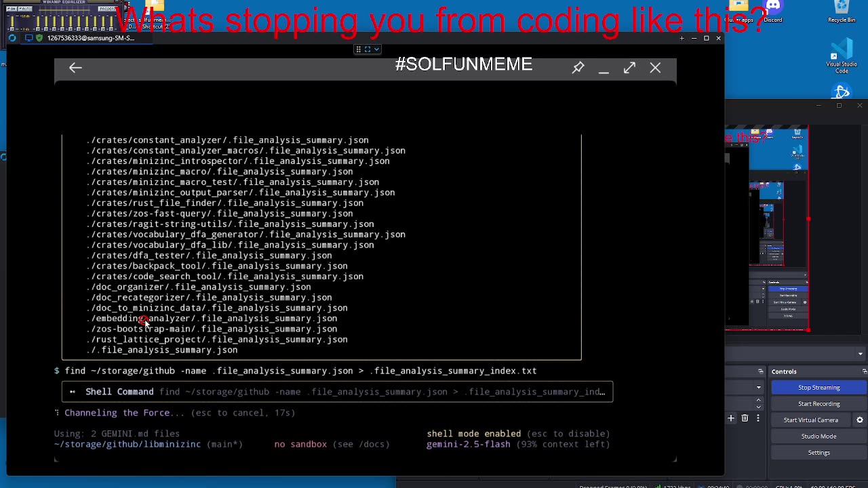Open a new tab with the plus icon
This screenshot has height=488, width=868.
[682, 39]
